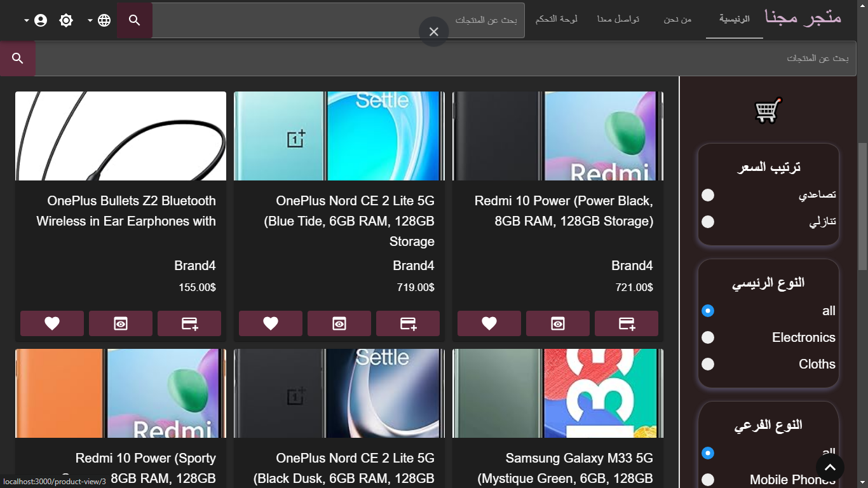Add OnePlus Bullets Z2 earphones to cart
868x488 pixels.
click(x=189, y=323)
